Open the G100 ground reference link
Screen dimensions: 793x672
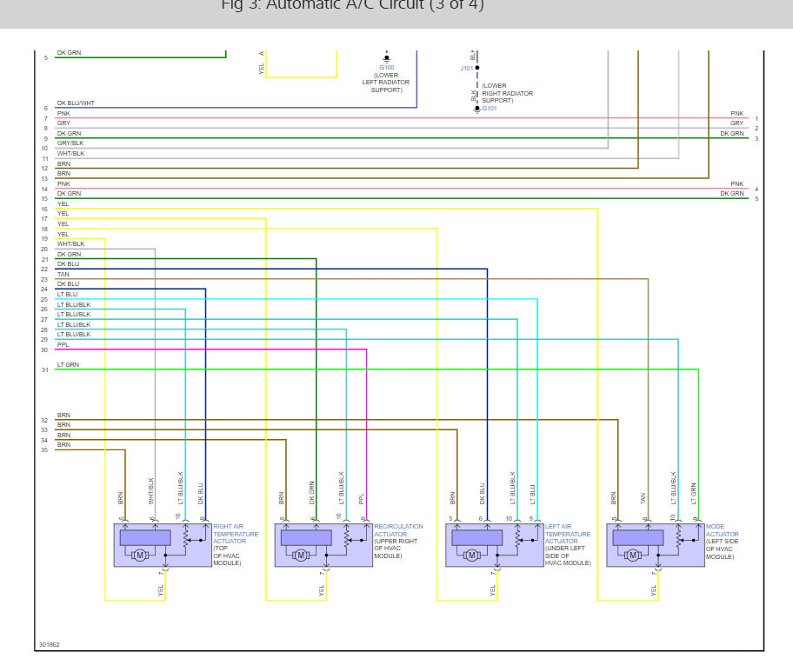[387, 67]
